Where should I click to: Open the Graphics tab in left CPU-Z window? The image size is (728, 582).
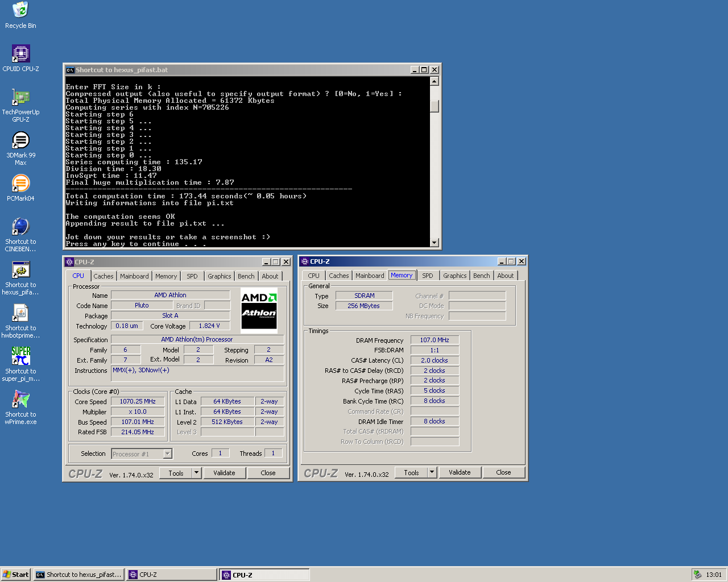click(x=220, y=276)
